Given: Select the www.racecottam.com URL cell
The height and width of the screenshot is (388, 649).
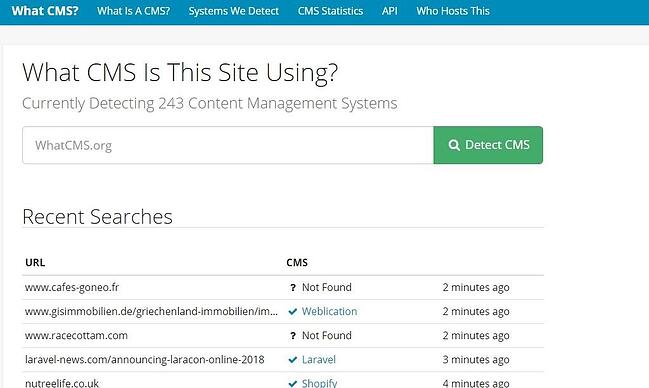Looking at the screenshot, I should tap(76, 335).
